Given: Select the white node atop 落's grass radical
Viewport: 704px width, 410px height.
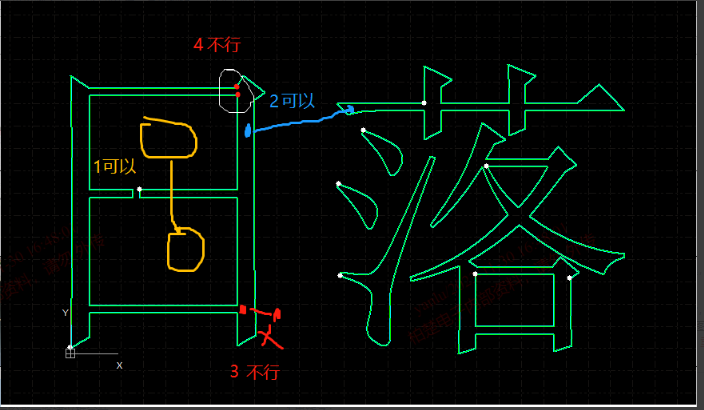Looking at the screenshot, I should pos(424,102).
